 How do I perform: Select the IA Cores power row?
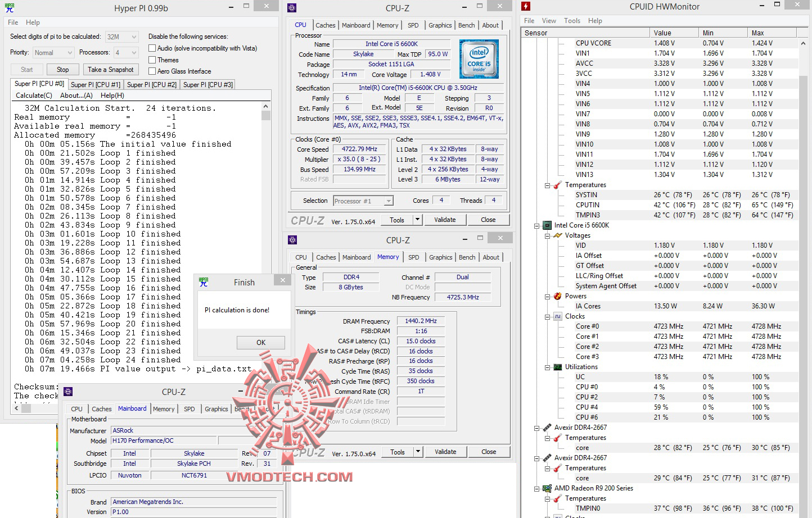pos(659,306)
